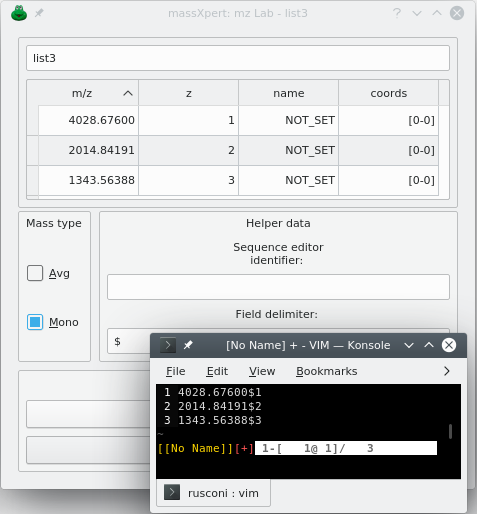Viewport: 477px width, 514px height.
Task: Click the question mark help icon
Action: pos(397,13)
